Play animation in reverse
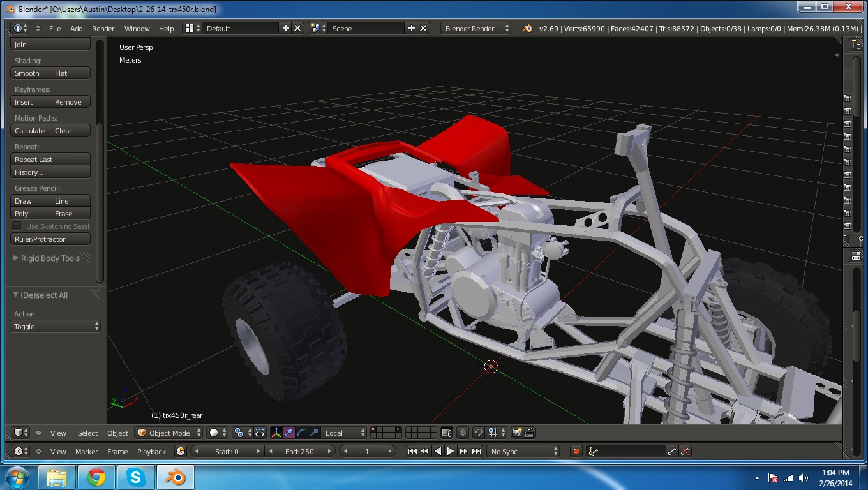This screenshot has height=490, width=868. (x=438, y=451)
